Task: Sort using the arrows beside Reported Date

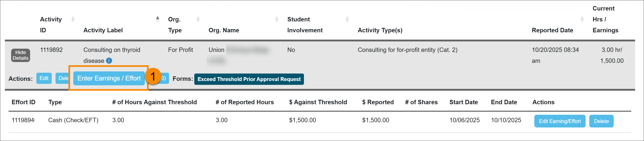Action: tap(582, 19)
